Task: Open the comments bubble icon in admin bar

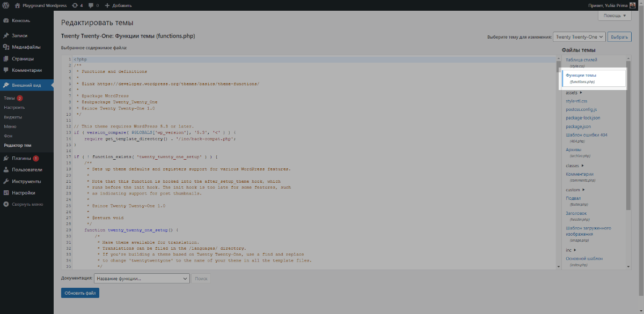Action: 93,5
